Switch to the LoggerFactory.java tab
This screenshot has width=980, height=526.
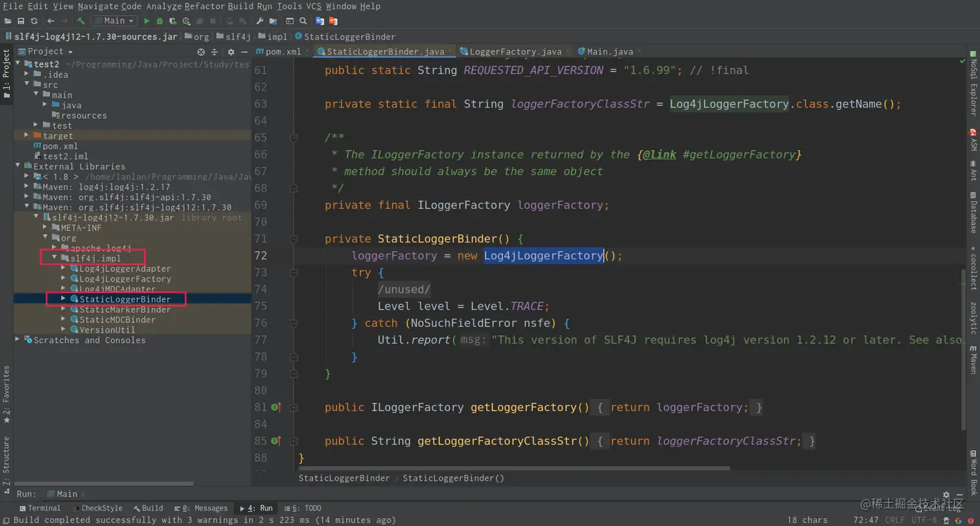515,52
